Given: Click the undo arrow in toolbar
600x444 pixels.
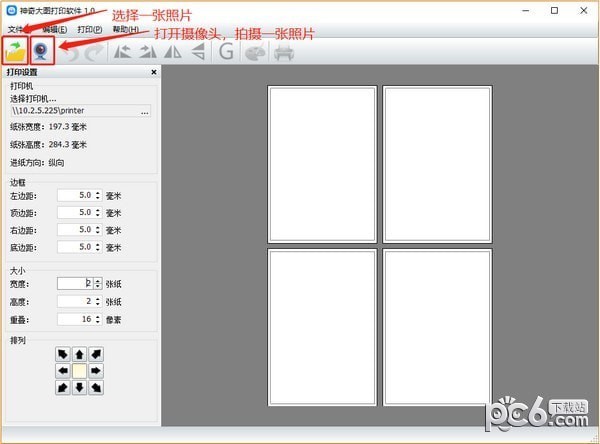Looking at the screenshot, I should click(x=70, y=52).
